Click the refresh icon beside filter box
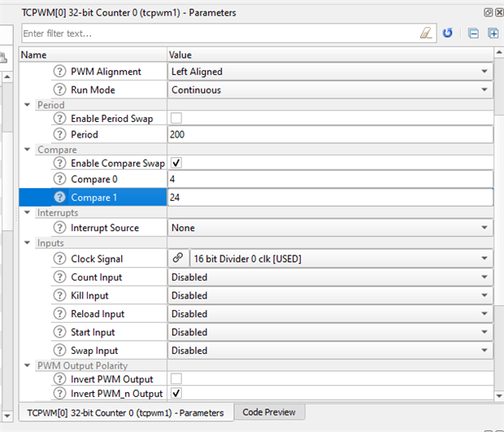Screen dimensions: 504x432 [447, 33]
